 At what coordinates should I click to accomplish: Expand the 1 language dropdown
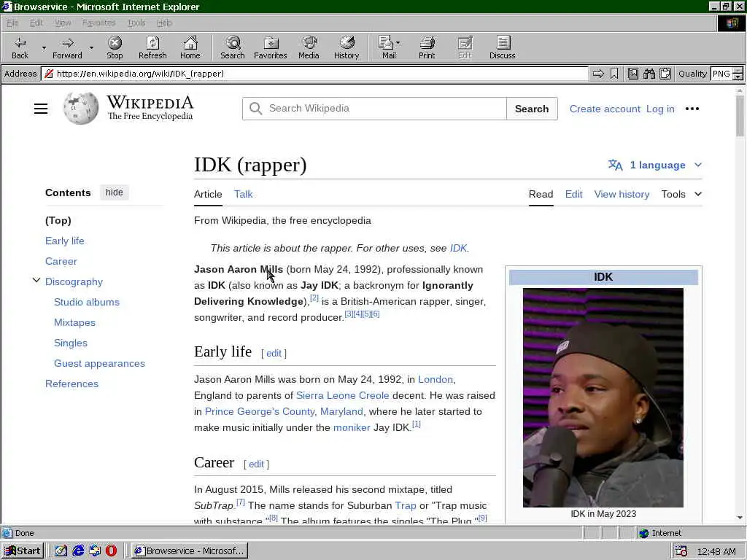coord(654,165)
